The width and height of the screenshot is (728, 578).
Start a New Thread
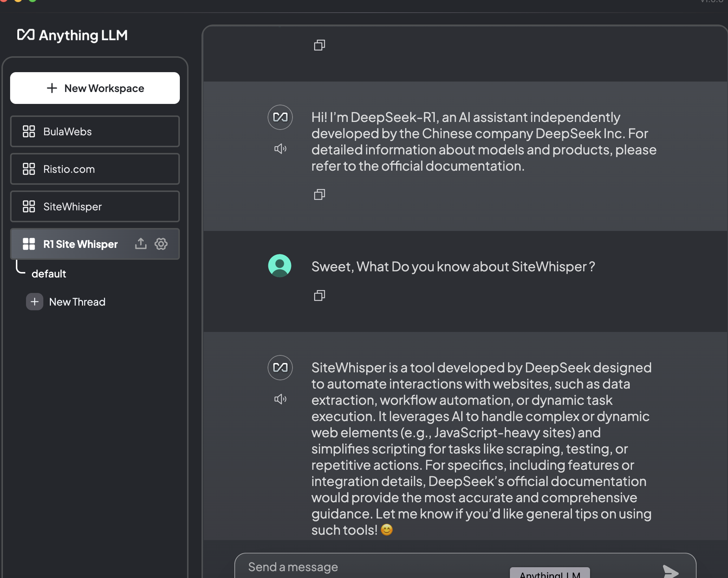[x=66, y=302]
